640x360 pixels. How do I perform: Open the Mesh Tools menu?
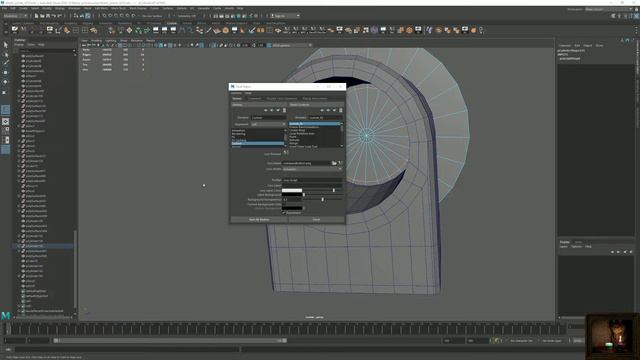(118, 8)
